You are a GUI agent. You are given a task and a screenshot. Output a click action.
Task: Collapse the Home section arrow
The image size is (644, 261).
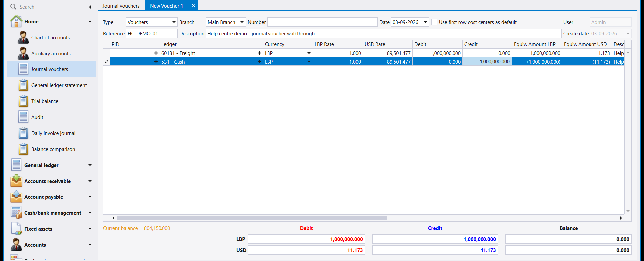pos(90,21)
